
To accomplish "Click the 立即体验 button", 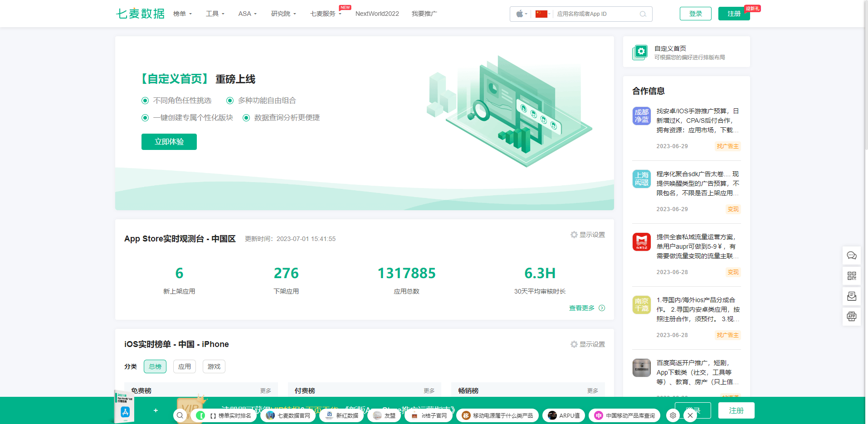I will (x=169, y=141).
